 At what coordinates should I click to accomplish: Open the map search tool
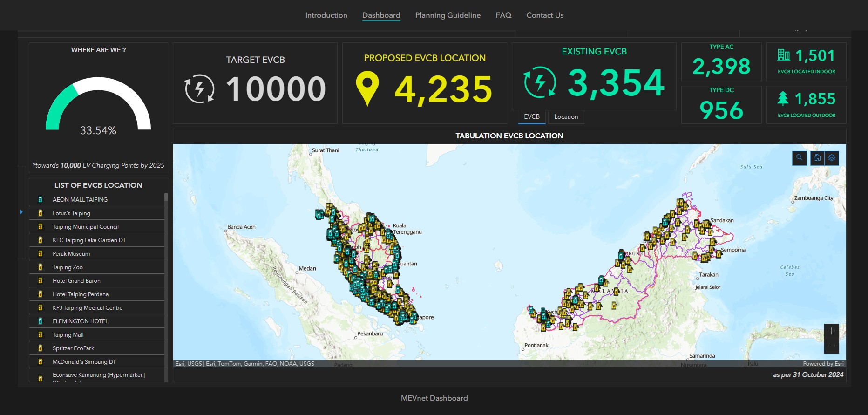point(799,158)
